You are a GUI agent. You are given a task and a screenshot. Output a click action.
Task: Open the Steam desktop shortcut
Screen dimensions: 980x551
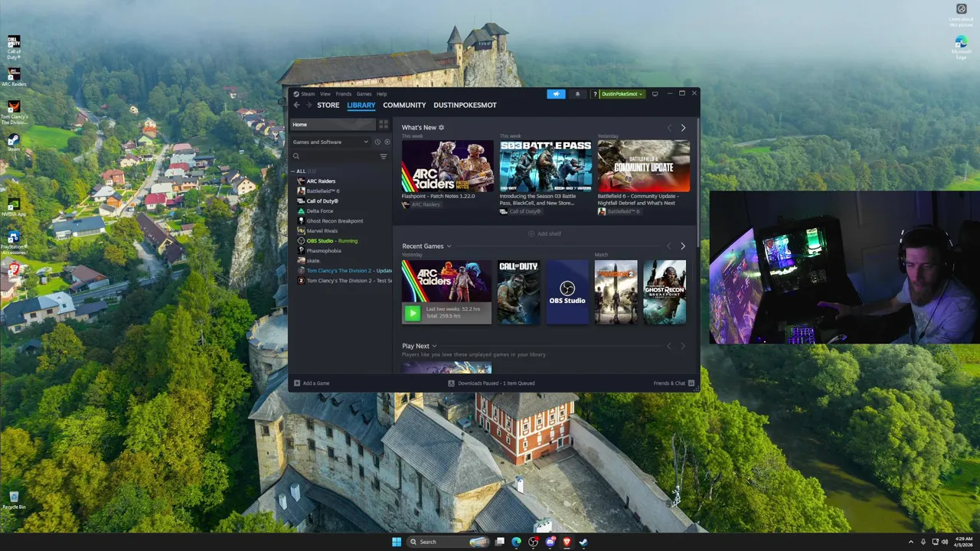point(13,143)
